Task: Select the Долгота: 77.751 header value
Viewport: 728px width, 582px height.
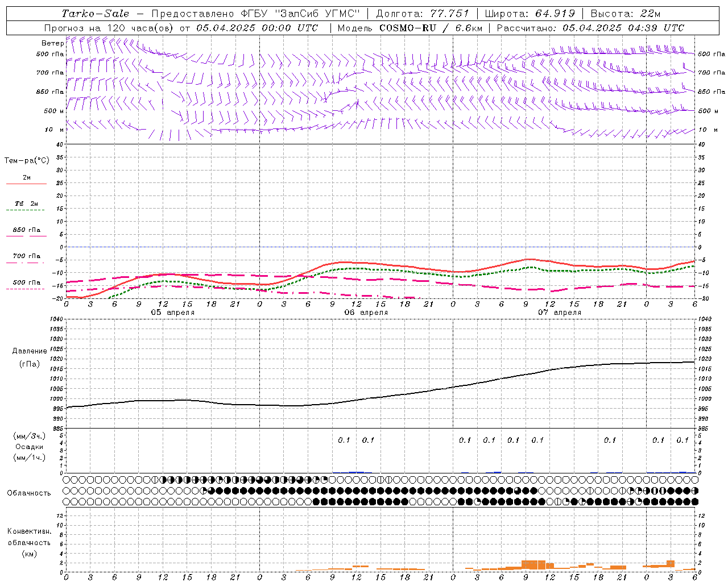Action: coord(423,14)
